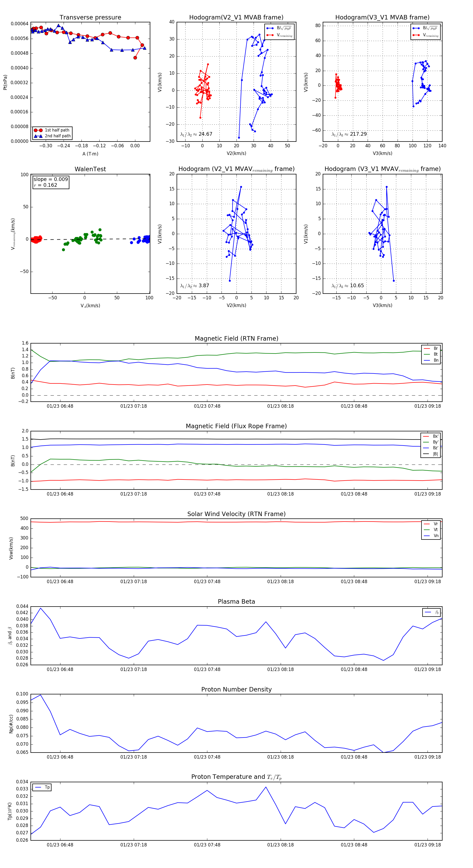This screenshot has width=473, height=868.
Task: Click the Plasma Beta peak near start
Action: (40, 608)
